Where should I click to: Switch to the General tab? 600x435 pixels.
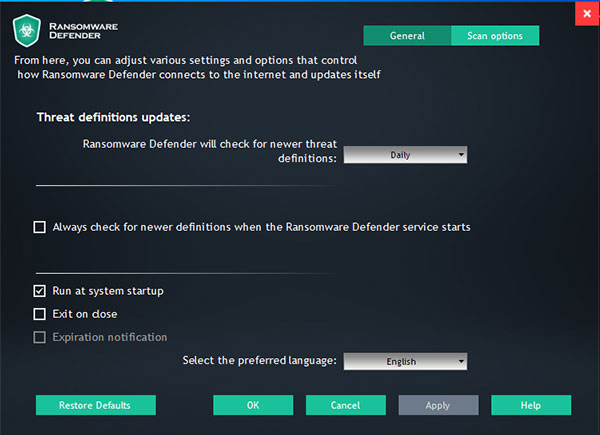click(x=407, y=36)
